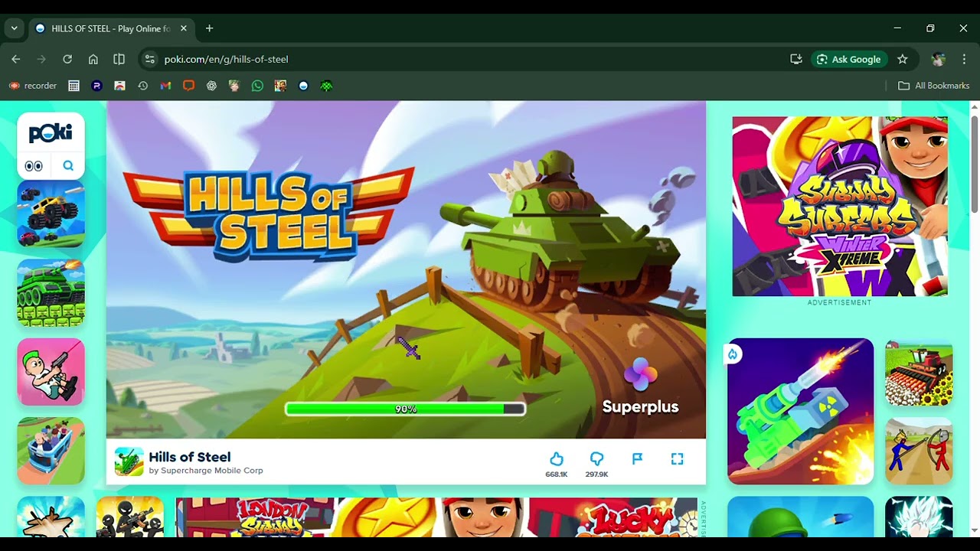Screen dimensions: 980x551
Task: Click the Superplus logo in game
Action: click(x=640, y=386)
